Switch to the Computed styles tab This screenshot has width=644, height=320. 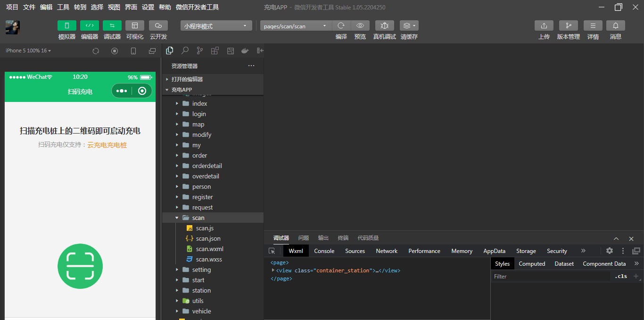point(532,264)
